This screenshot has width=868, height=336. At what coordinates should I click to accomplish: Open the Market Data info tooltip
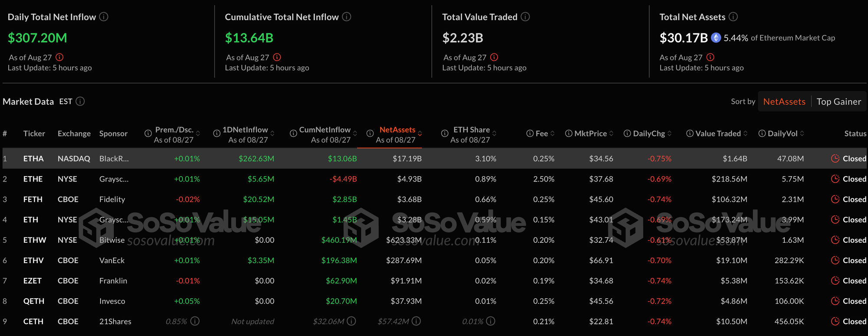pyautogui.click(x=80, y=101)
